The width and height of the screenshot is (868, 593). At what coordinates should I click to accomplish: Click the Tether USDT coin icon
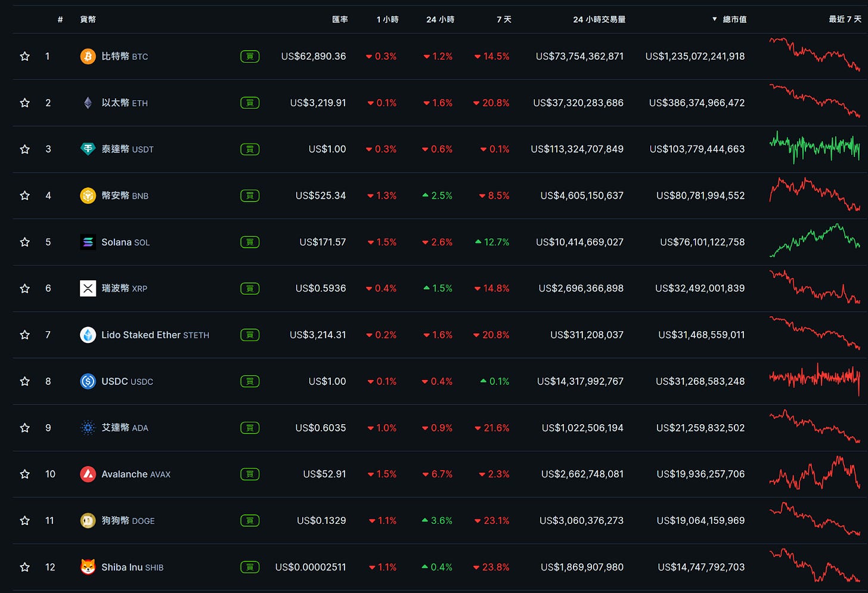pos(88,149)
